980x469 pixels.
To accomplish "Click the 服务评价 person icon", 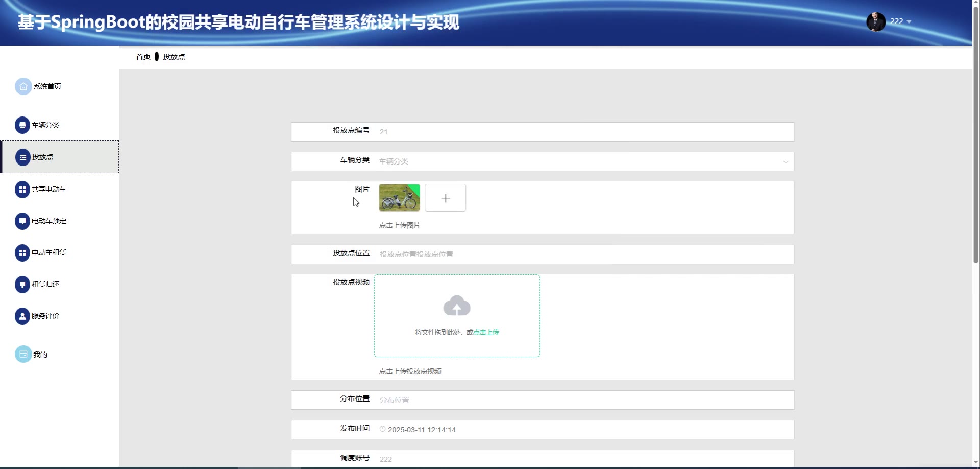I will coord(22,316).
